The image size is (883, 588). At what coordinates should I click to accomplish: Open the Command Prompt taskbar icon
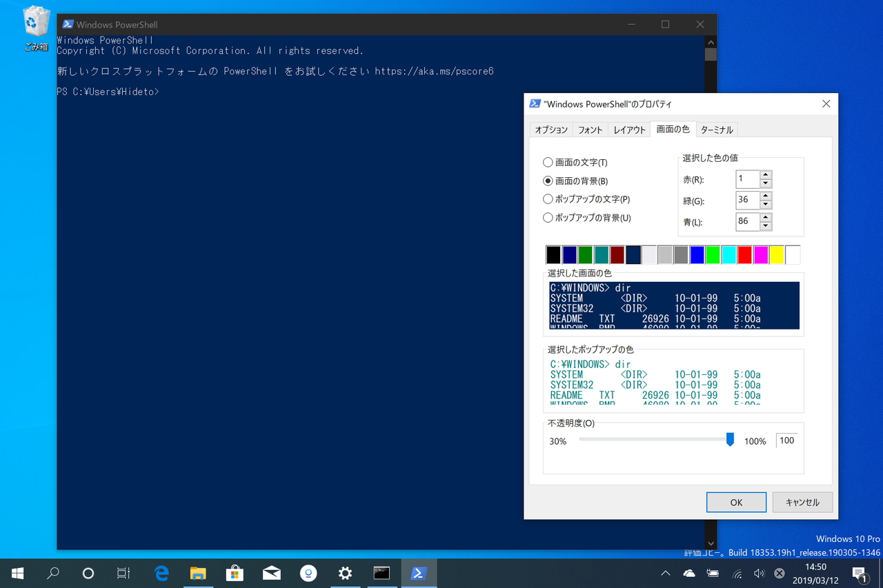pyautogui.click(x=381, y=573)
